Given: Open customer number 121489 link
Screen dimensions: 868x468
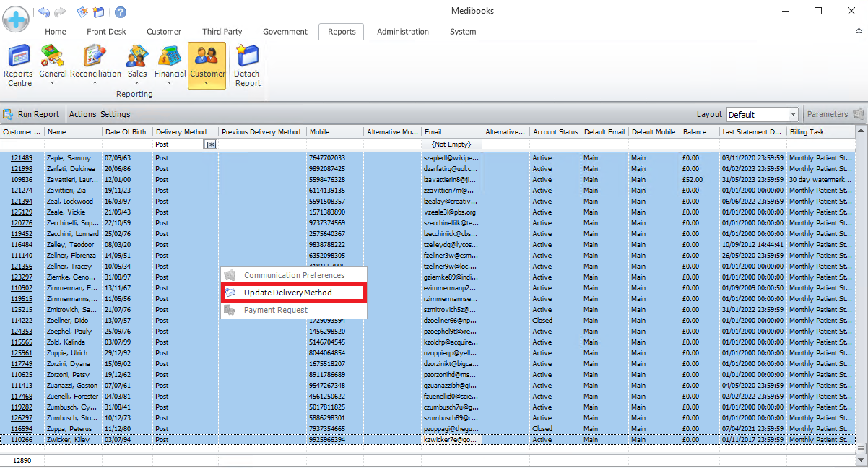Looking at the screenshot, I should click(x=21, y=157).
